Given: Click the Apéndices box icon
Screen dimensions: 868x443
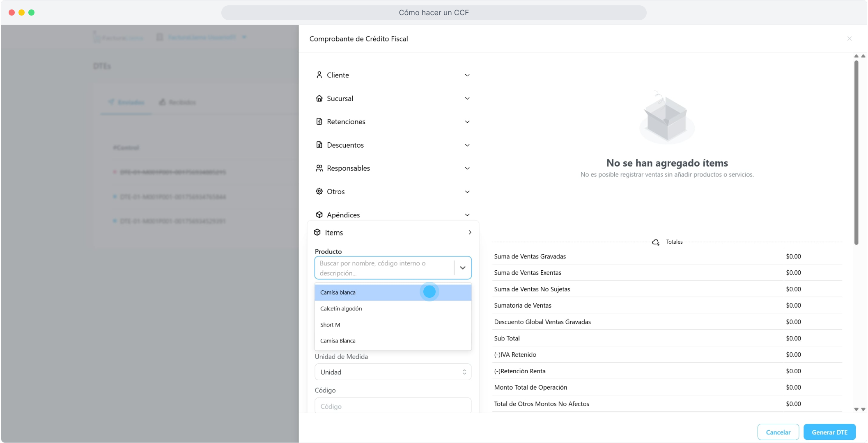Looking at the screenshot, I should 319,215.
